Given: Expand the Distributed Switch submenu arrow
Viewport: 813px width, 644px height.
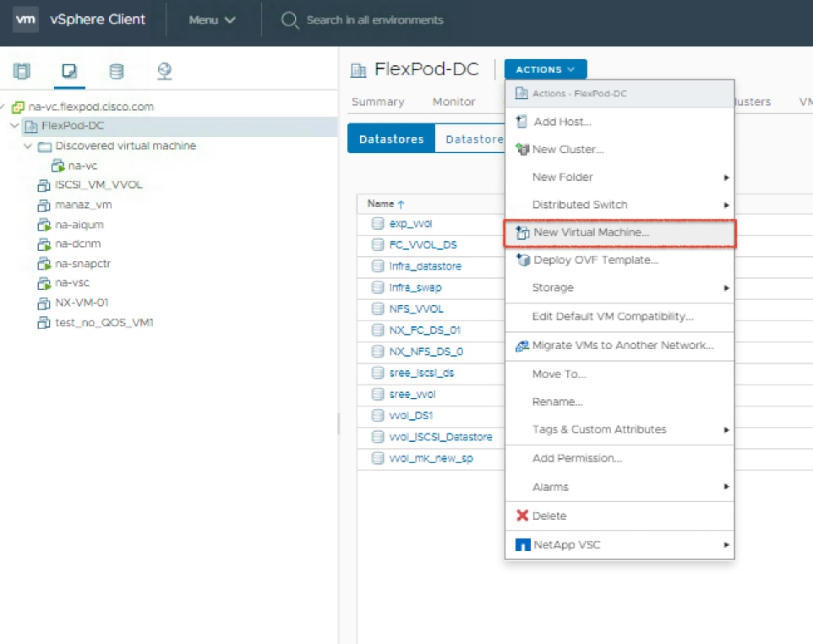Looking at the screenshot, I should click(727, 205).
